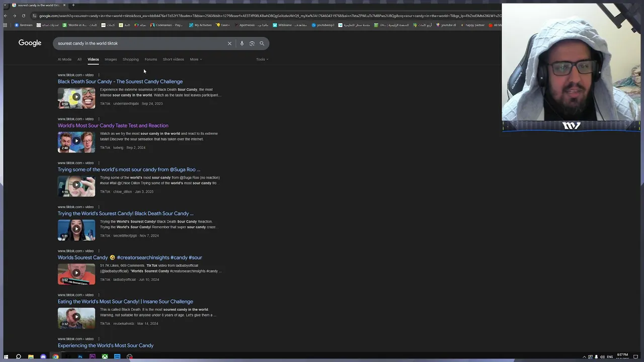The height and width of the screenshot is (362, 644).
Task: Clear the search box with the X icon
Action: pyautogui.click(x=229, y=43)
